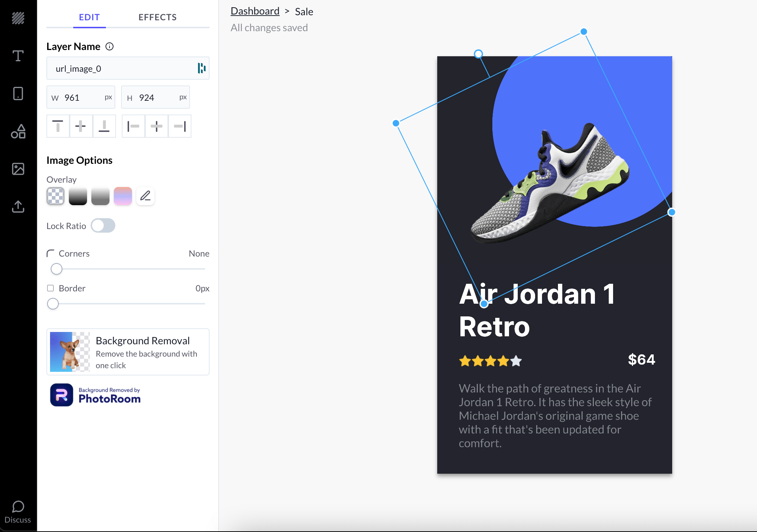Center layer horizontally with align icon
The image size is (757, 532).
pos(157,126)
